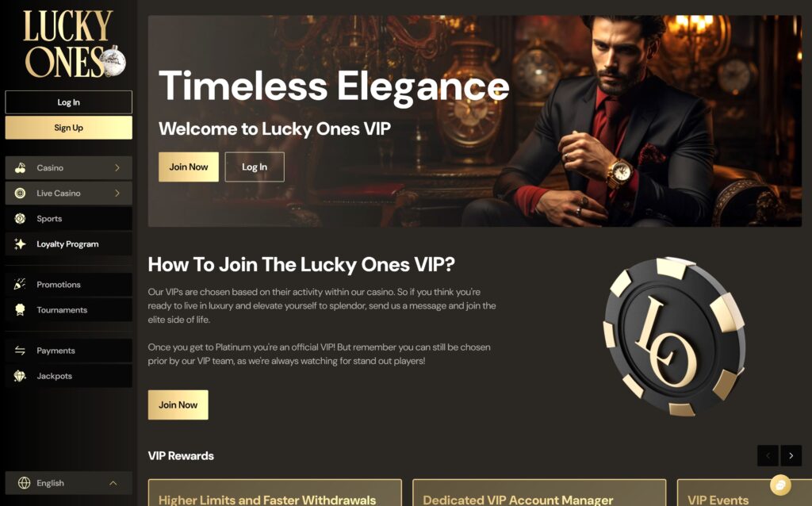
Task: Click the Promotions party popper icon
Action: click(20, 285)
